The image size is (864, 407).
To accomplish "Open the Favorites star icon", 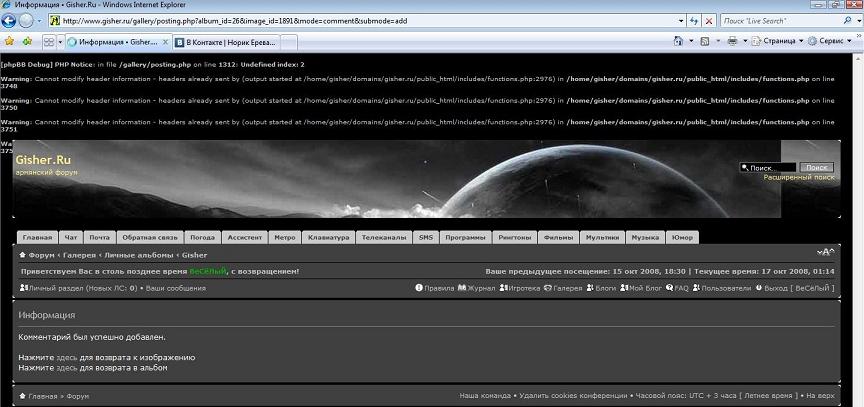I will pyautogui.click(x=9, y=41).
